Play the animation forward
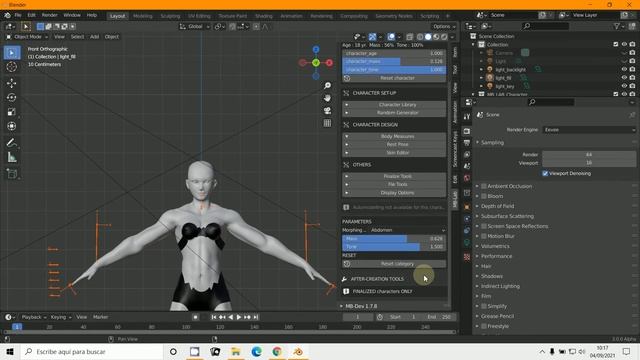This screenshot has width=640, height=360. coord(239,317)
